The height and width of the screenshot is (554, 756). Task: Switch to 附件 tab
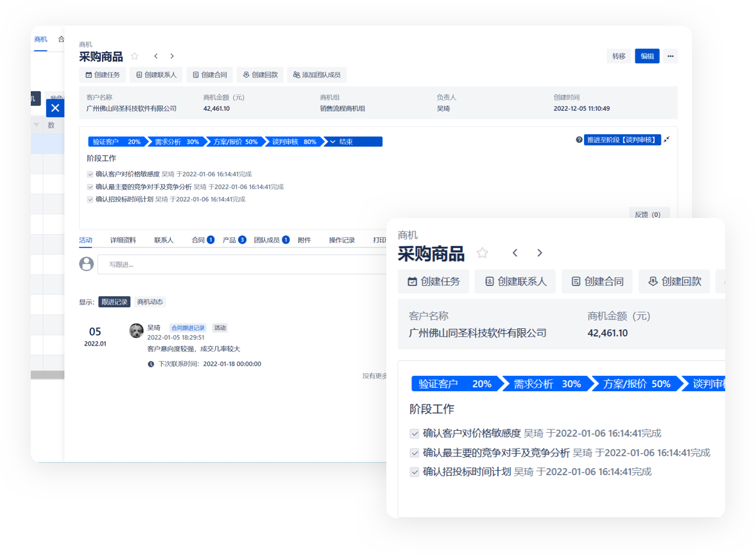coord(304,240)
